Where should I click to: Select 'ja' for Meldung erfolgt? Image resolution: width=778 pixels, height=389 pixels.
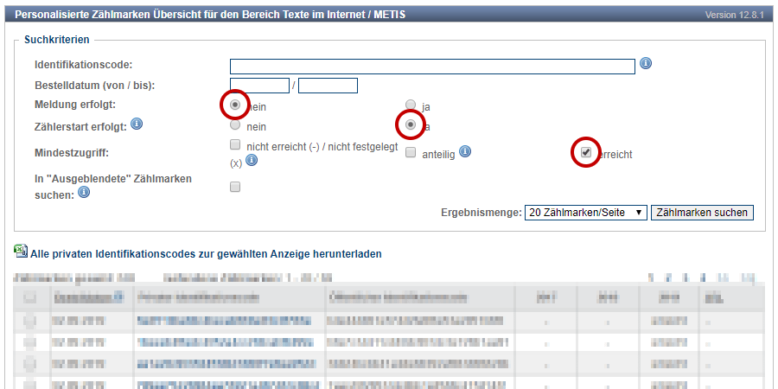tap(410, 105)
